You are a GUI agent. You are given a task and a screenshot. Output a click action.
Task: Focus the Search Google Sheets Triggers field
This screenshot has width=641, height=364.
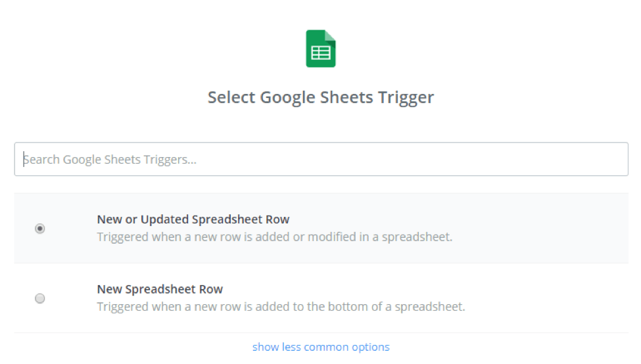321,159
